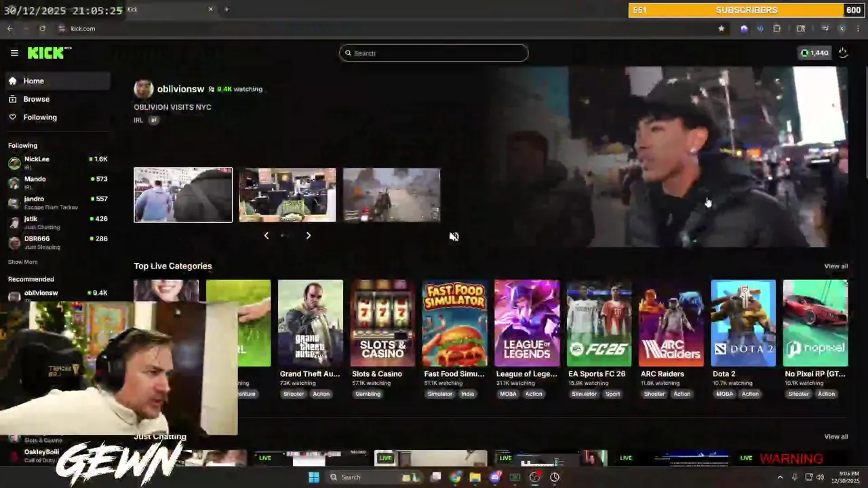Screen dimensions: 868x488
Task: Open NickLee in Following list
Action: tap(58, 163)
